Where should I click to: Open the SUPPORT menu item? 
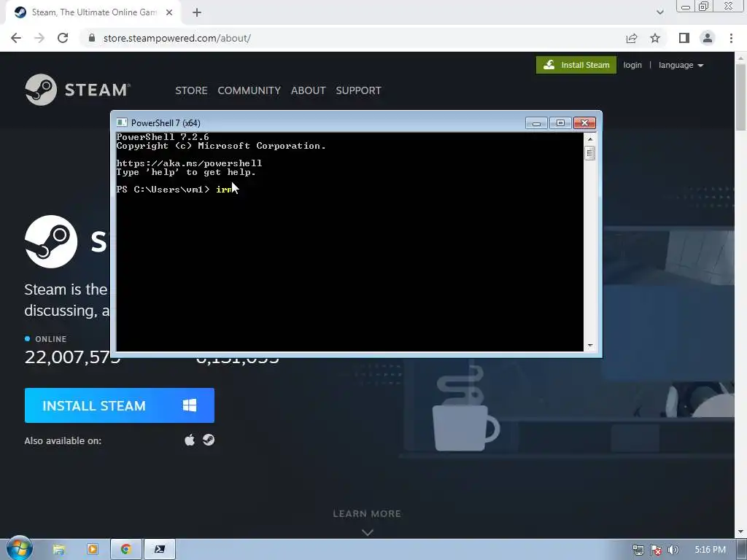click(x=358, y=90)
